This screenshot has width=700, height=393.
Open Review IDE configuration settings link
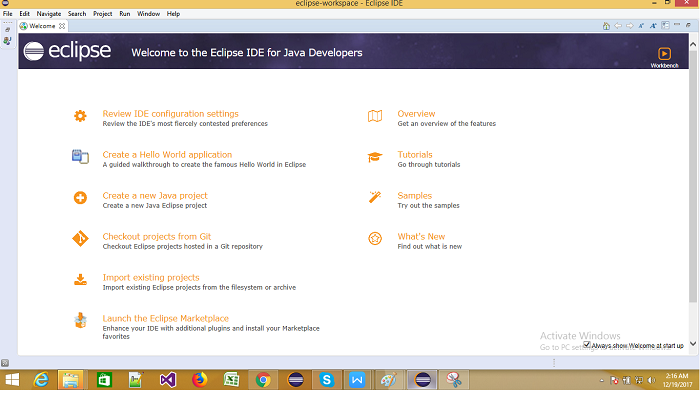[171, 114]
